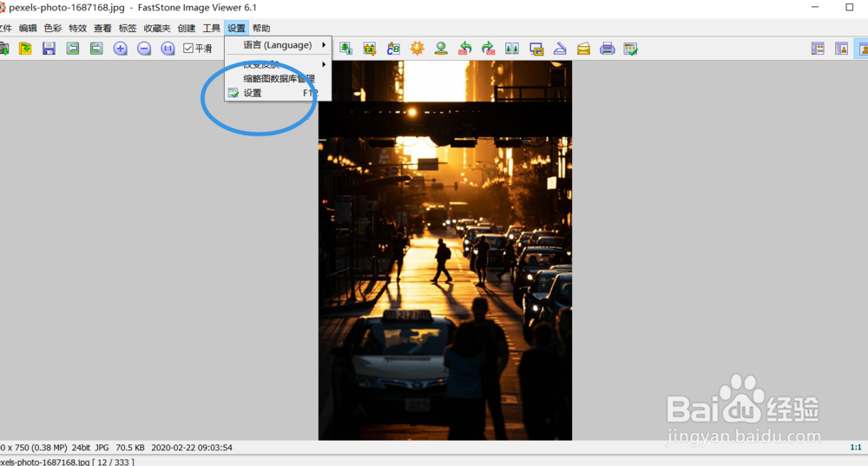Screen dimensions: 868x466
Task: Minimize the FastStone window
Action: click(815, 8)
